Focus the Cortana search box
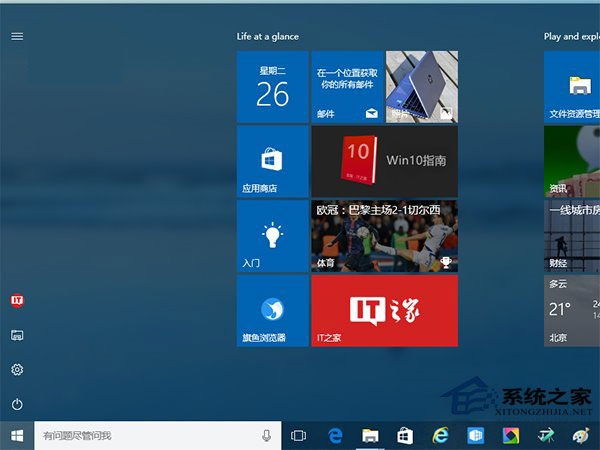Image resolution: width=600 pixels, height=450 pixels. [x=158, y=435]
